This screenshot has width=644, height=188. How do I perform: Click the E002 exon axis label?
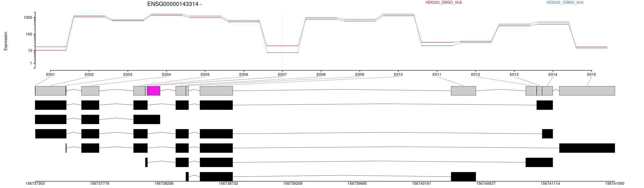[89, 74]
